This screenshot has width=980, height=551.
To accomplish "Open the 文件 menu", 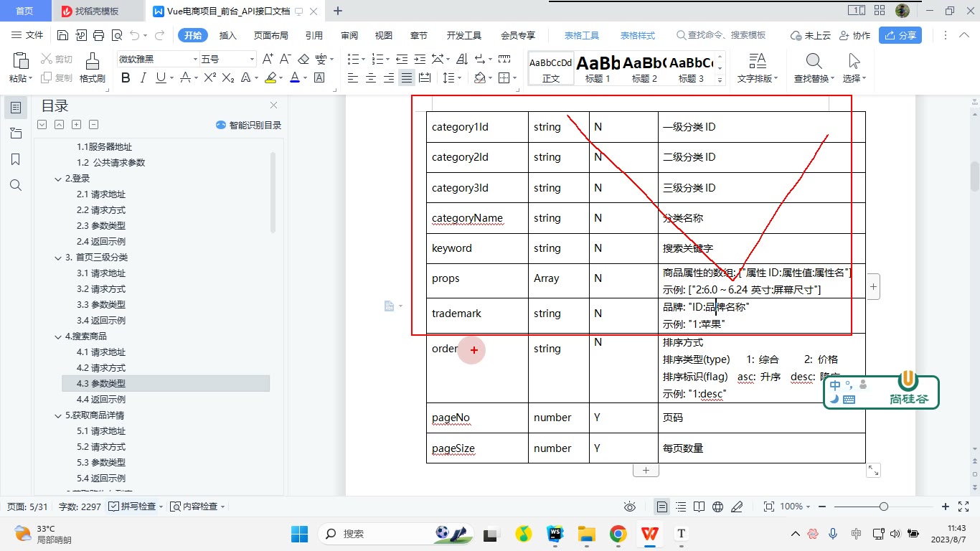I will [27, 35].
